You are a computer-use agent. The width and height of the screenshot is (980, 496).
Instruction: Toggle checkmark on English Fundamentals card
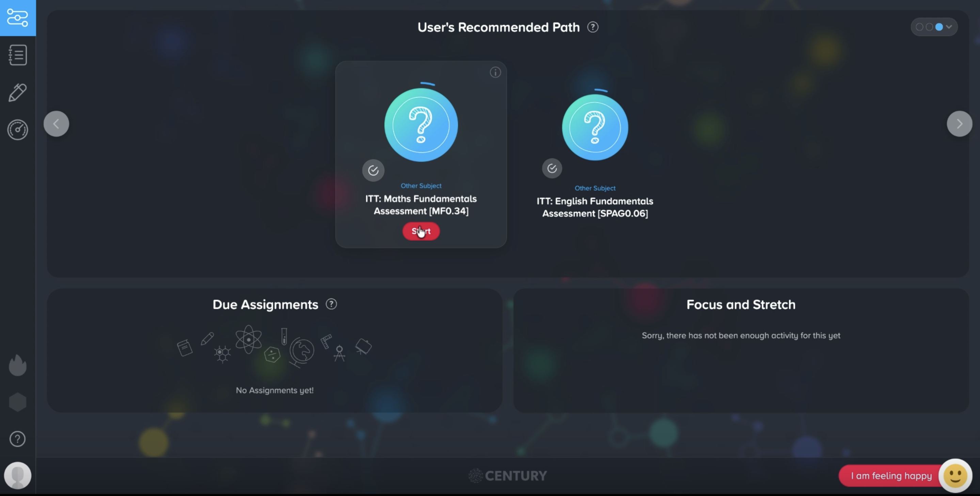[552, 168]
